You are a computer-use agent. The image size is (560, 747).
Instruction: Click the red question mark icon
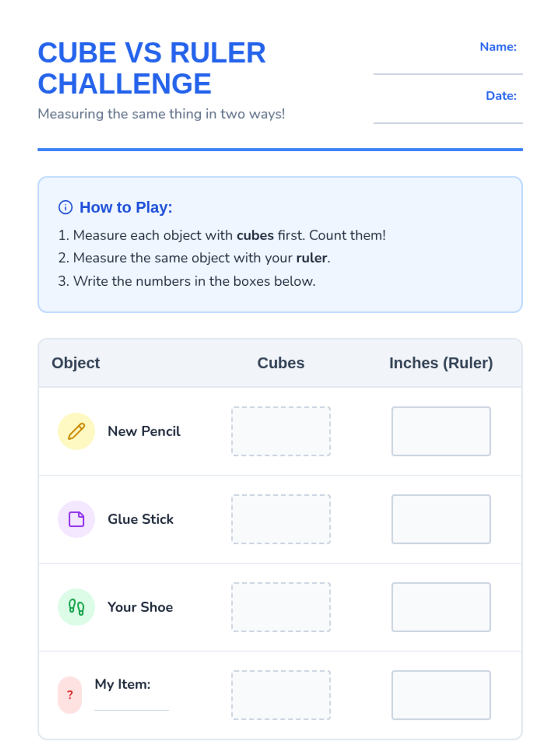tap(70, 695)
